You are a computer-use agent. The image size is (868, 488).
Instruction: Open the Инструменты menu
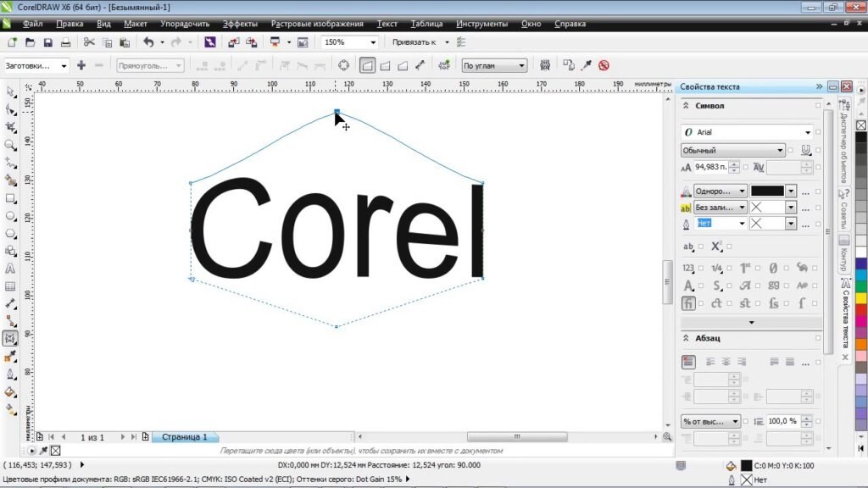(x=481, y=24)
